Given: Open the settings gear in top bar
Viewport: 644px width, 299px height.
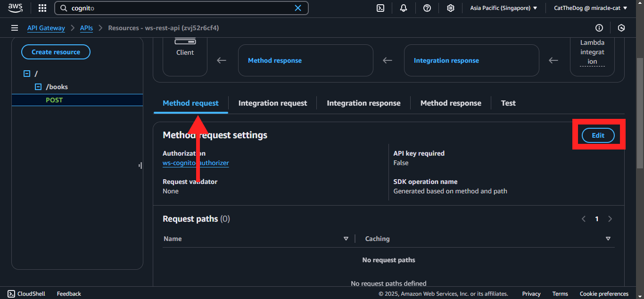Looking at the screenshot, I should 451,8.
